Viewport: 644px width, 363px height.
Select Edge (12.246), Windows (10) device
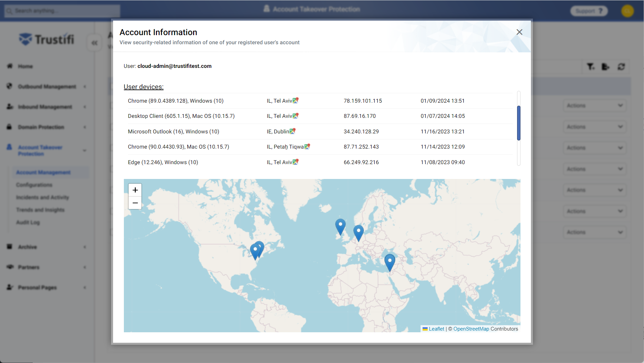(x=163, y=162)
